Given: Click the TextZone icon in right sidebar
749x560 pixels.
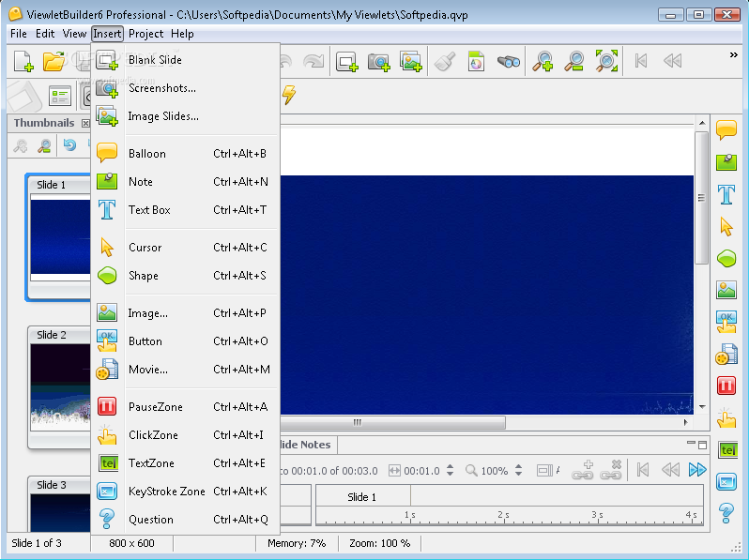Looking at the screenshot, I should pyautogui.click(x=727, y=449).
